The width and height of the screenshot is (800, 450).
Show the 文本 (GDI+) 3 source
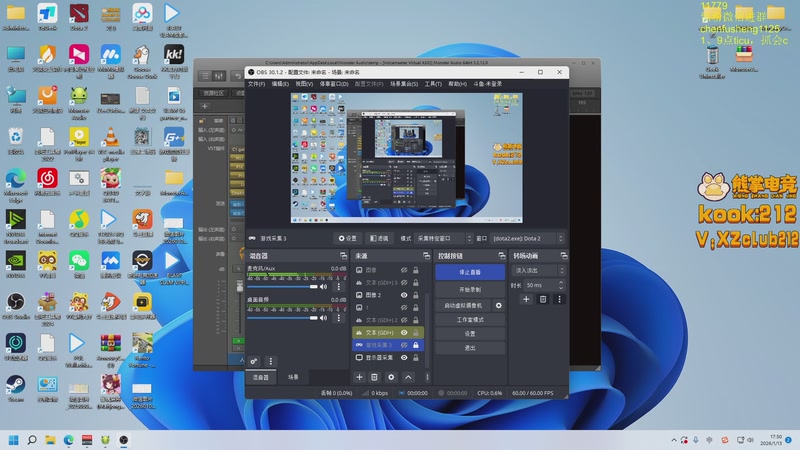[404, 282]
